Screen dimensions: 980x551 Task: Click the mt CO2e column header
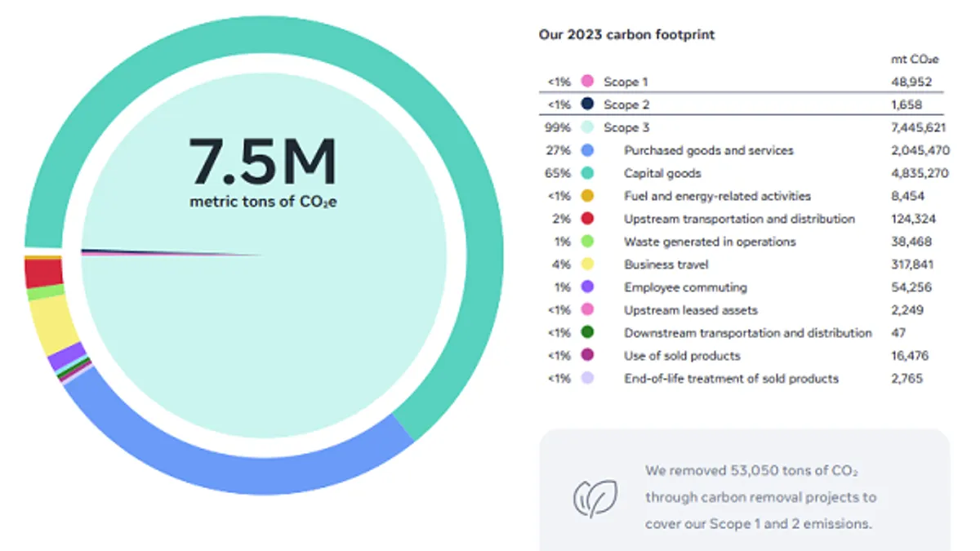[914, 59]
